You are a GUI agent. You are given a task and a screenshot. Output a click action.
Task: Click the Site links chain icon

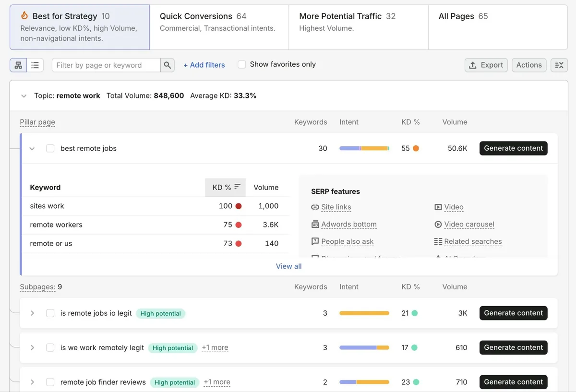(315, 207)
